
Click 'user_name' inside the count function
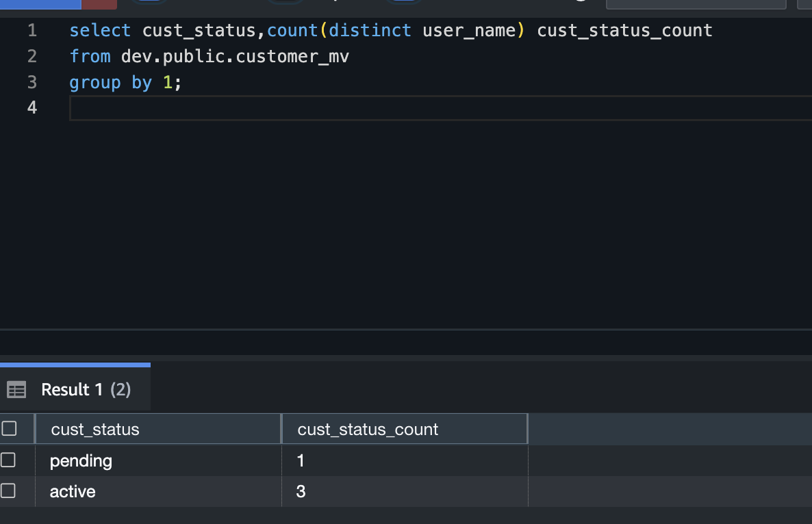tap(469, 31)
